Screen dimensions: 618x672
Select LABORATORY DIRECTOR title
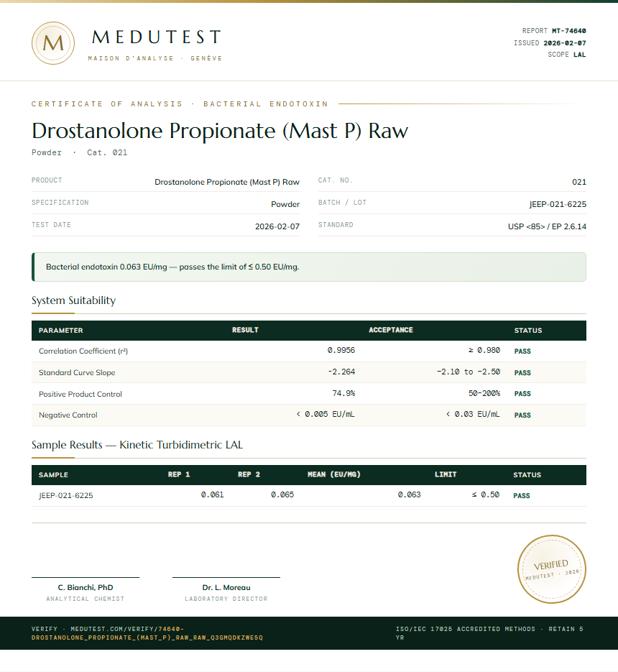point(226,599)
